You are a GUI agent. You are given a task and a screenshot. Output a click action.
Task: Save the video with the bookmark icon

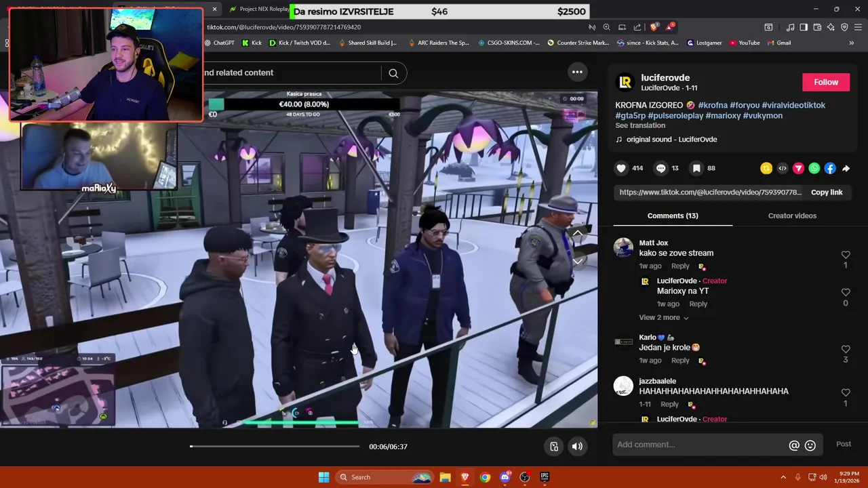pos(696,168)
